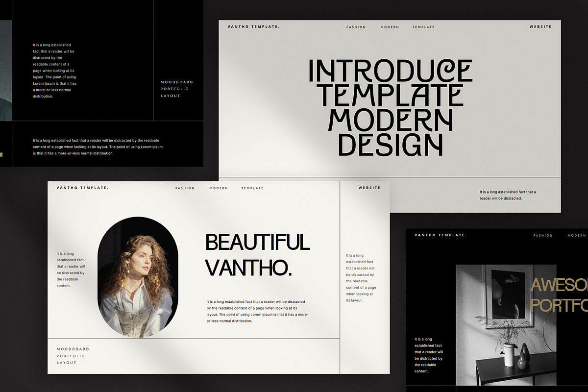
Task: Click text block left of the portrait
Action: coord(71,269)
